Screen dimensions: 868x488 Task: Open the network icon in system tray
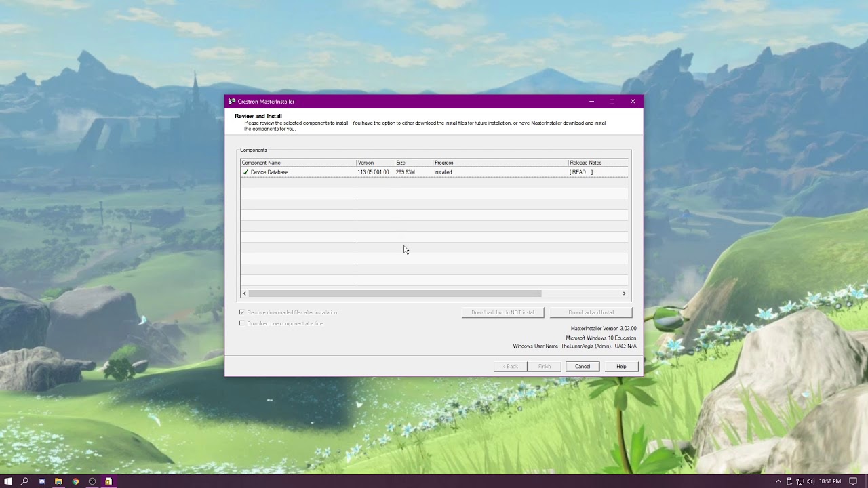point(800,481)
